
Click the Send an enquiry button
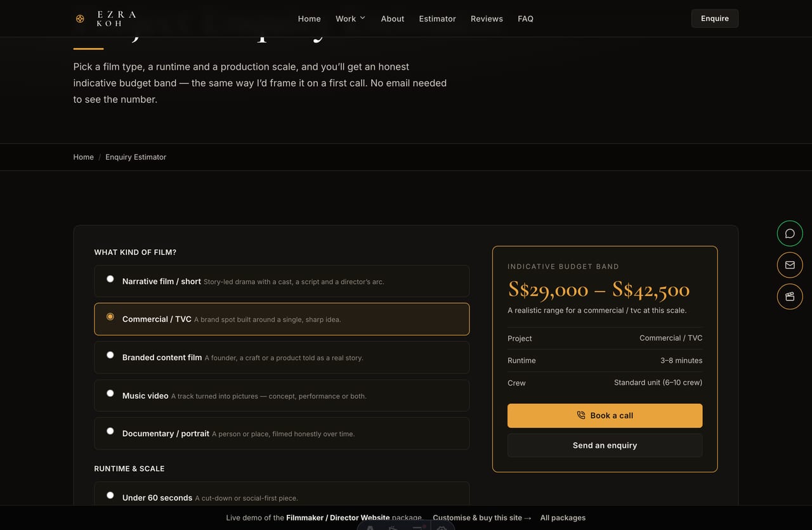[x=605, y=446]
